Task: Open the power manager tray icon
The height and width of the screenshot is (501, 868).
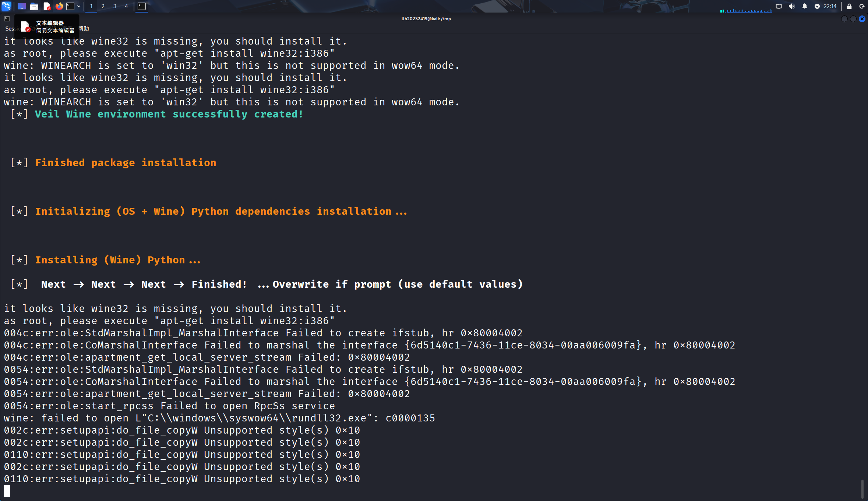Action: [817, 6]
